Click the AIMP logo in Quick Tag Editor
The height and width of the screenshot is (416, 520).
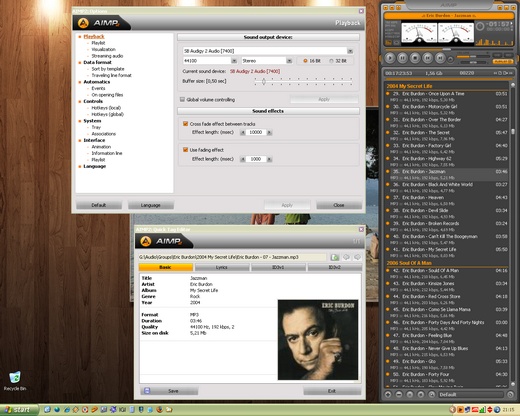pos(161,241)
